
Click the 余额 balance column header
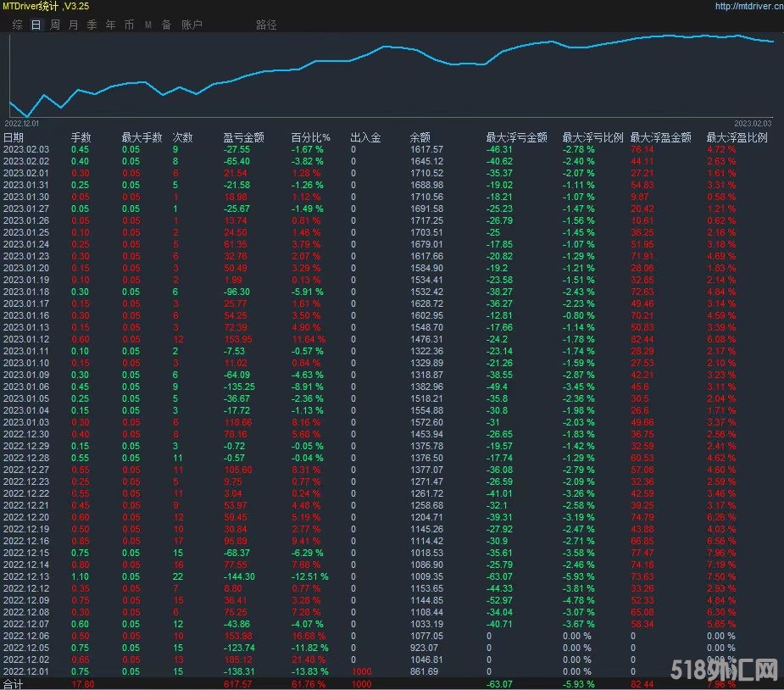pyautogui.click(x=420, y=137)
